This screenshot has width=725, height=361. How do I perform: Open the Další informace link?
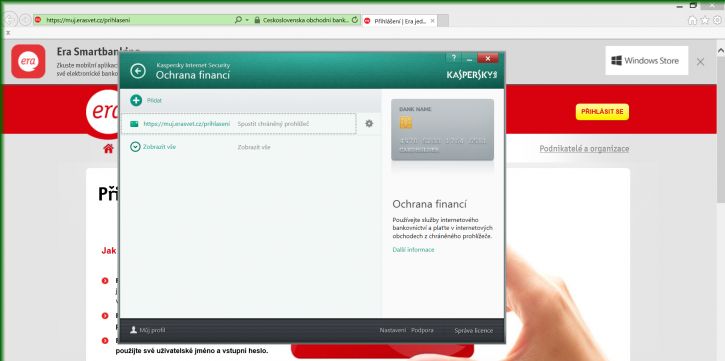pyautogui.click(x=413, y=250)
